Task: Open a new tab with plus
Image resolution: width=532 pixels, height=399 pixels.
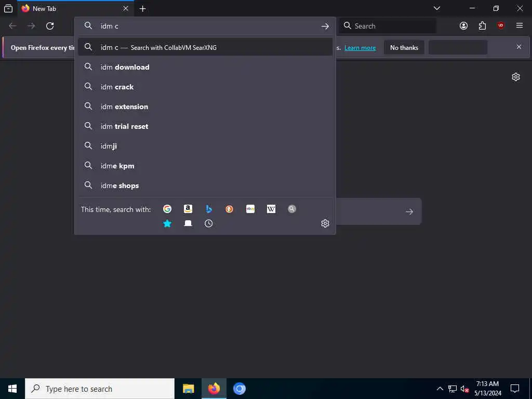Action: [x=142, y=9]
